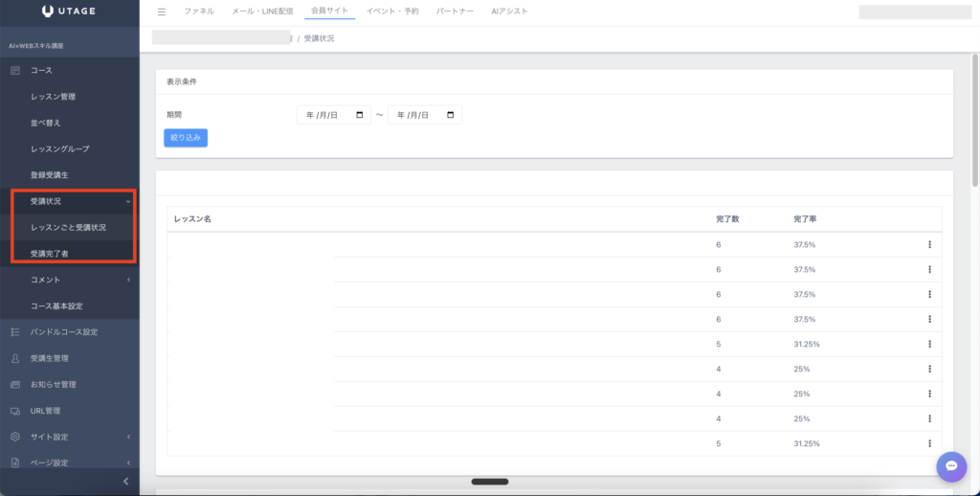980x496 pixels.
Task: Open the ファネル tab
Action: click(199, 11)
